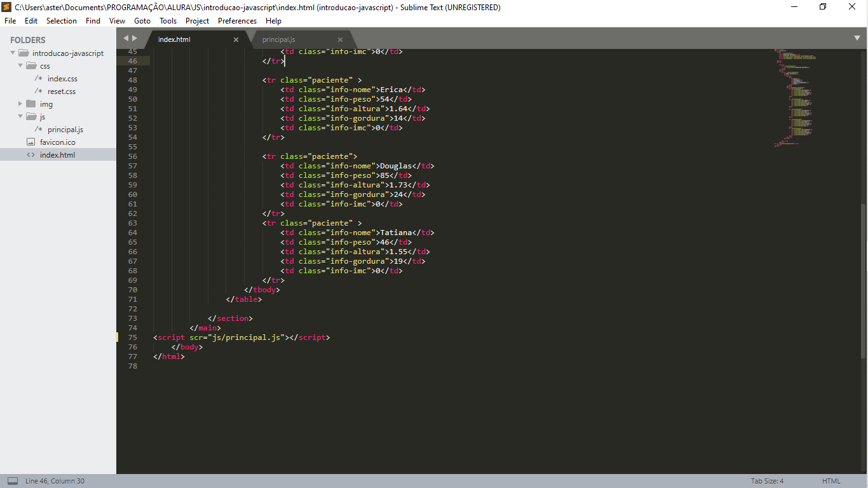Open the Goto menu
868x488 pixels.
(142, 21)
